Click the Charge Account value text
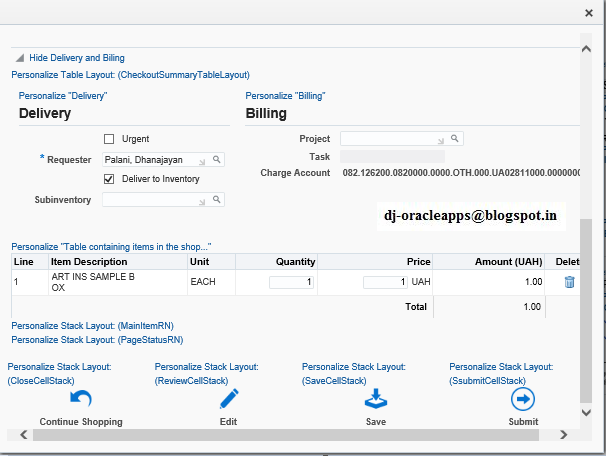This screenshot has width=606, height=456. tap(461, 173)
